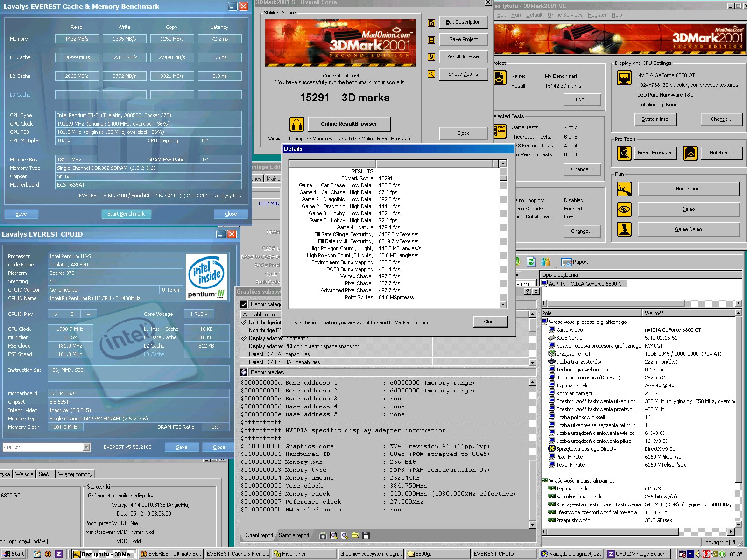This screenshot has width=747, height=560.
Task: Click the Demo eye icon
Action: [x=624, y=209]
